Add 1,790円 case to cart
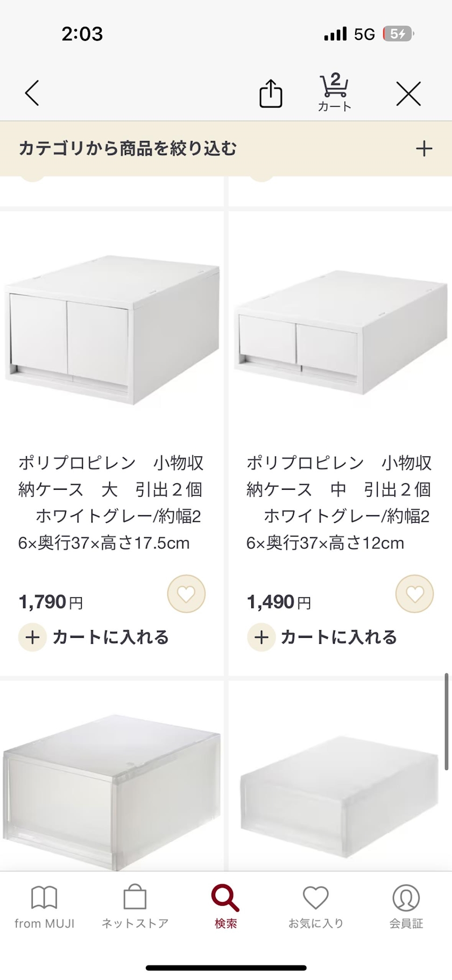The width and height of the screenshot is (452, 980). tap(94, 637)
